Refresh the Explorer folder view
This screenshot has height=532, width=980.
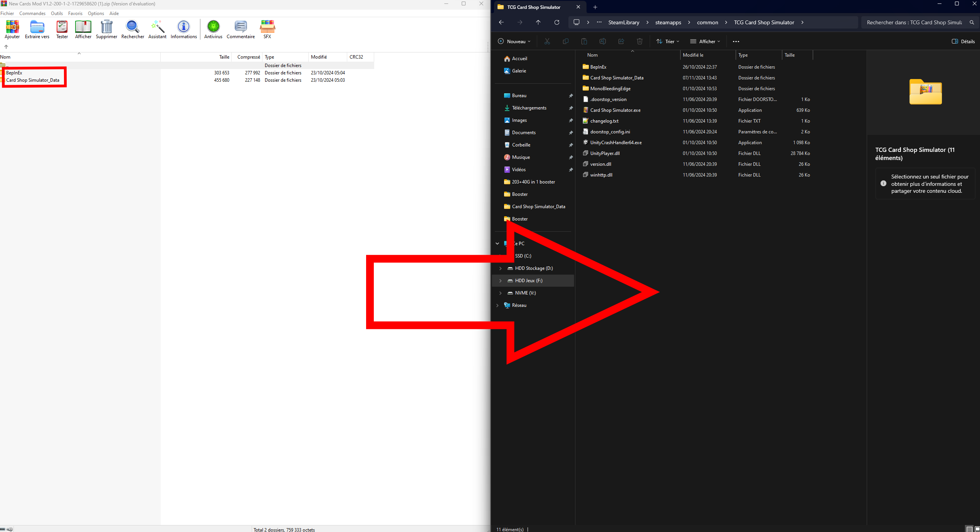(x=556, y=22)
